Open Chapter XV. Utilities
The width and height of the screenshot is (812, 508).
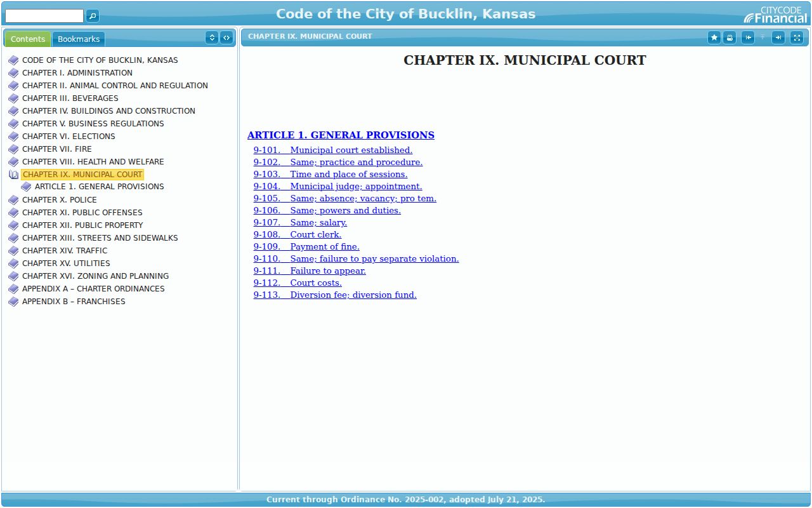tap(66, 264)
